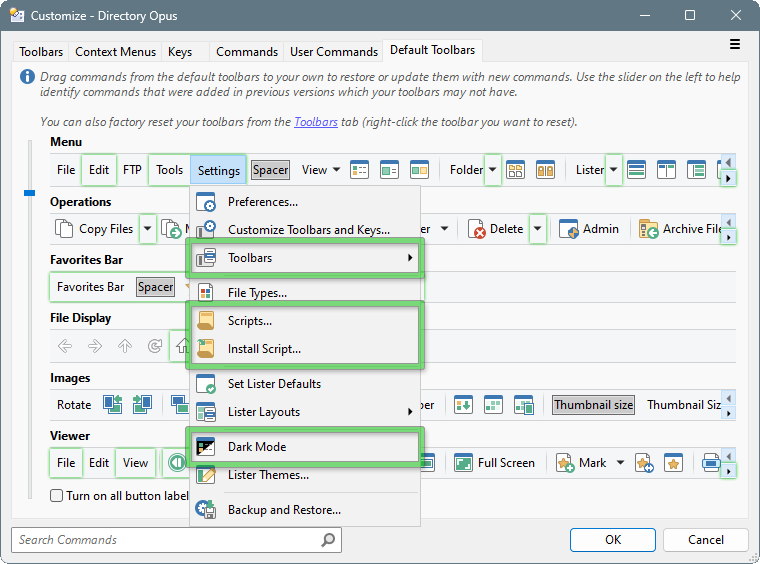The image size is (760, 564).
Task: Click the third view mode icon after View
Action: click(x=419, y=170)
